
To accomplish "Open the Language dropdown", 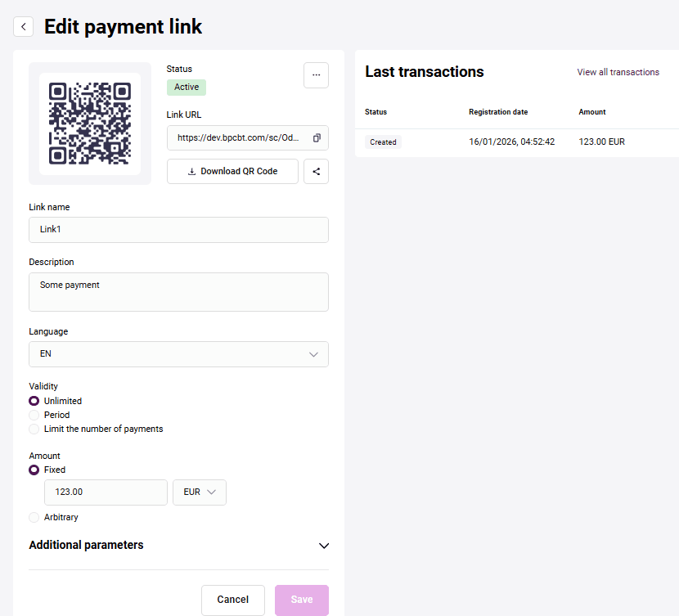I will [178, 354].
